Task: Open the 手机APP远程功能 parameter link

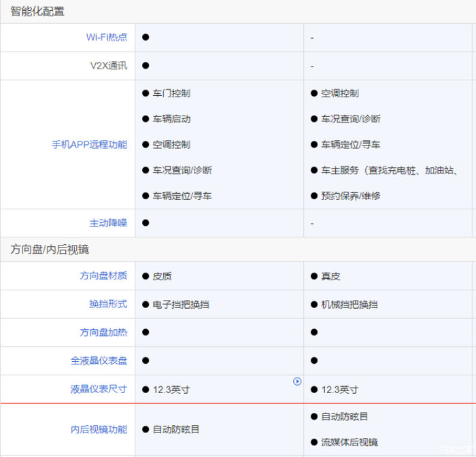Action: pyautogui.click(x=89, y=145)
